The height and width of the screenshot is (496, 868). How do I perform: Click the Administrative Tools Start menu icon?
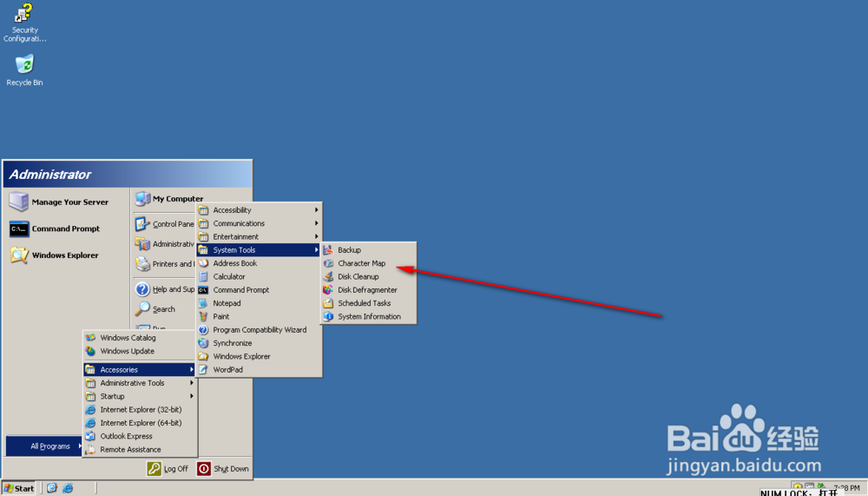142,244
